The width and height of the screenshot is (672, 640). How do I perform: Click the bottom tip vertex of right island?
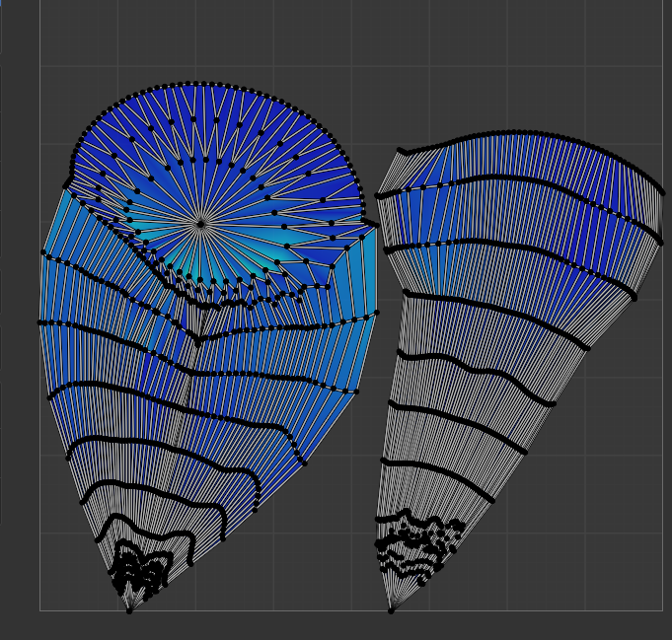pyautogui.click(x=391, y=610)
